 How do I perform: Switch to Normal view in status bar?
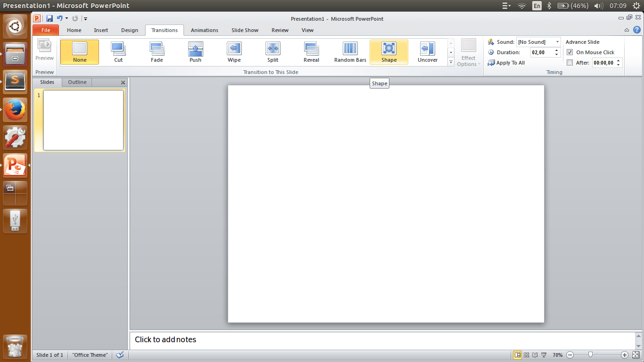[518, 355]
